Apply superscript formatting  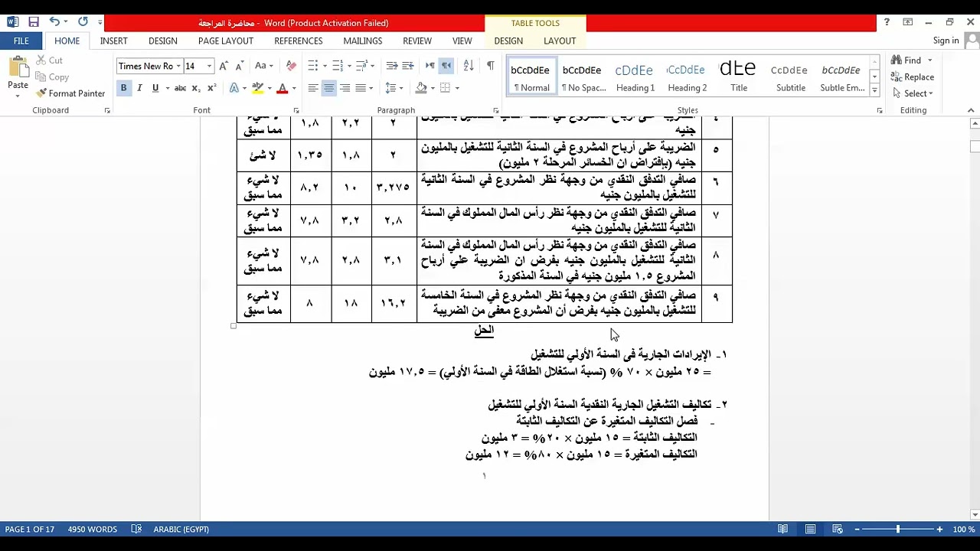212,88
